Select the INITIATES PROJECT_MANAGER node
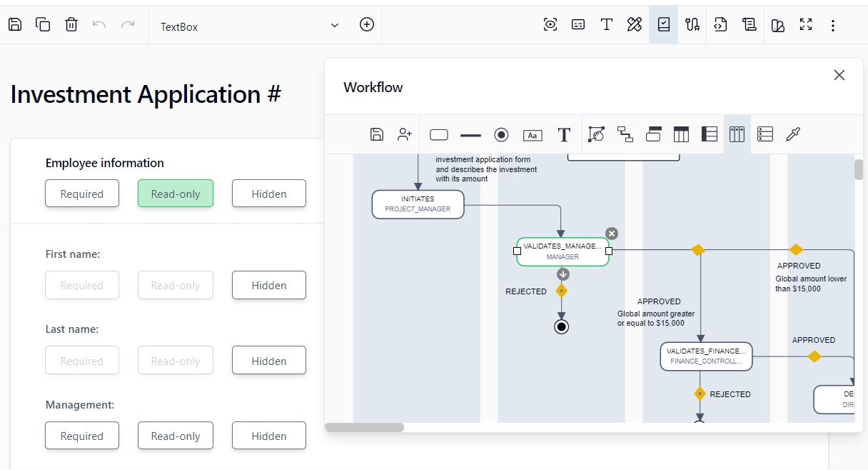 (418, 204)
